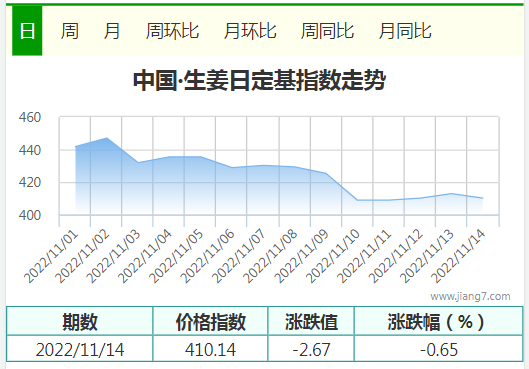Click the 2022/11/04 x-axis label

tap(145, 257)
